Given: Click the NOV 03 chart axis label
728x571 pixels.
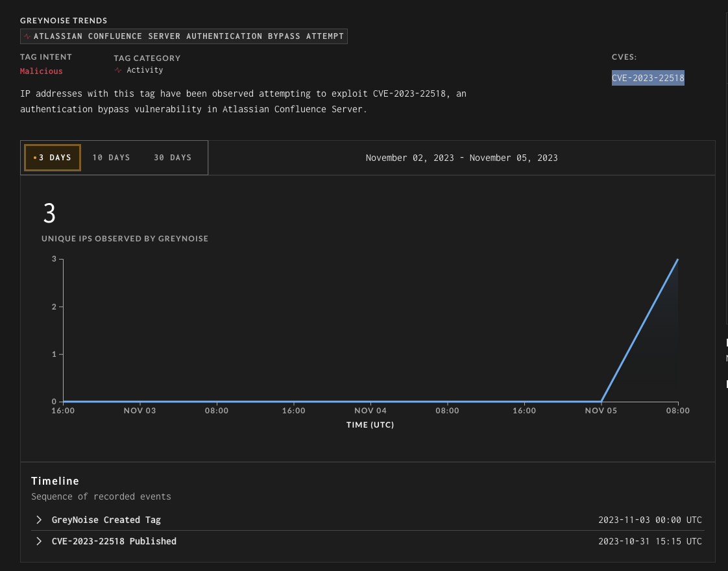Looking at the screenshot, I should (140, 410).
